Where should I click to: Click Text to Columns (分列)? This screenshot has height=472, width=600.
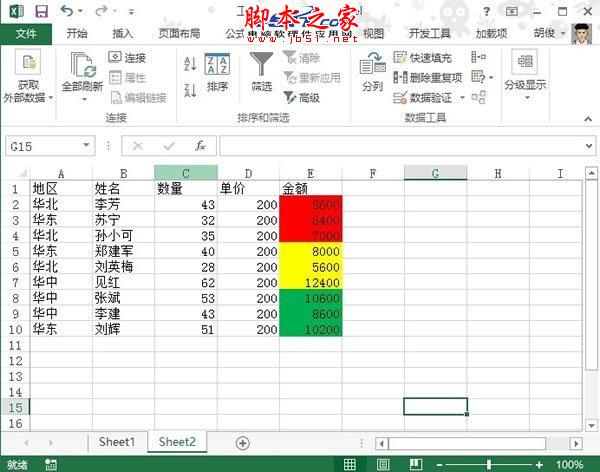pyautogui.click(x=373, y=72)
